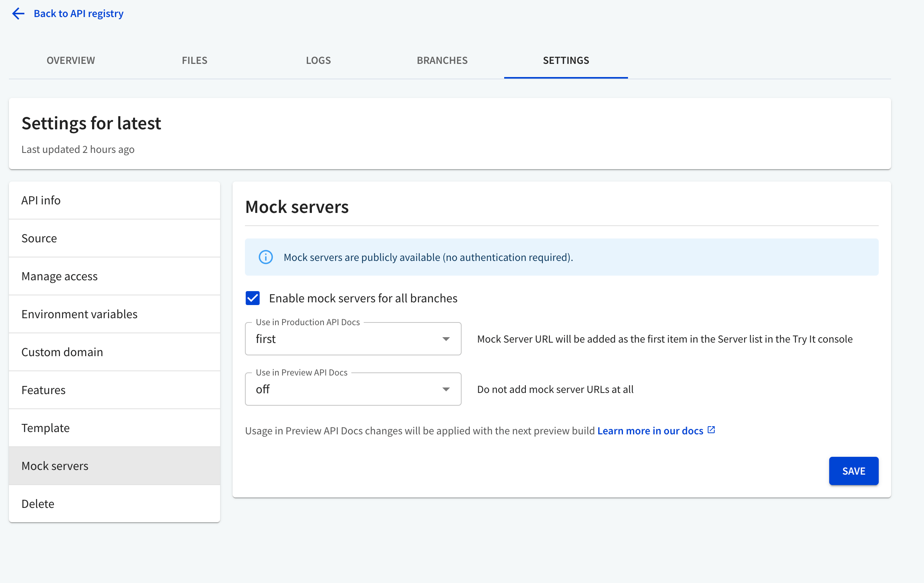Open Template settings section
Screen dimensions: 924x583
tap(115, 428)
